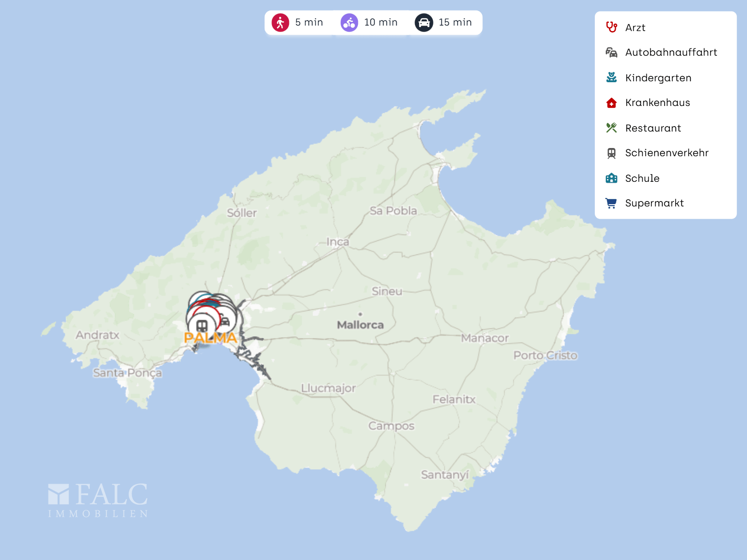This screenshot has height=560, width=747.
Task: Click the Kindergarten icon in legend
Action: [611, 78]
